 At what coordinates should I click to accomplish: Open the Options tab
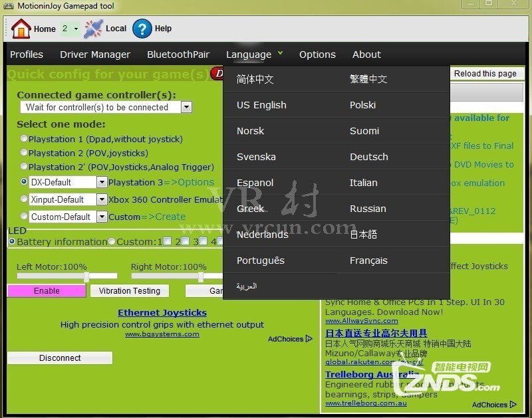(x=317, y=54)
